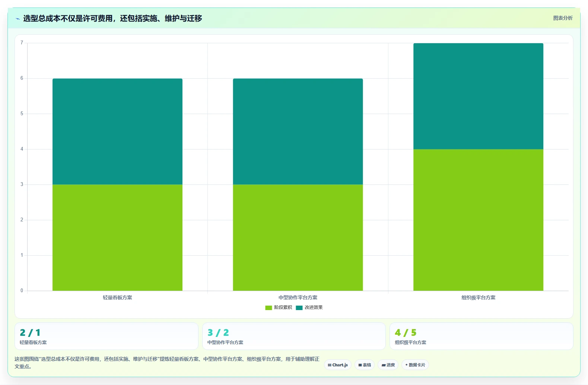Click the 轻量看板方案 x-axis label

point(117,297)
